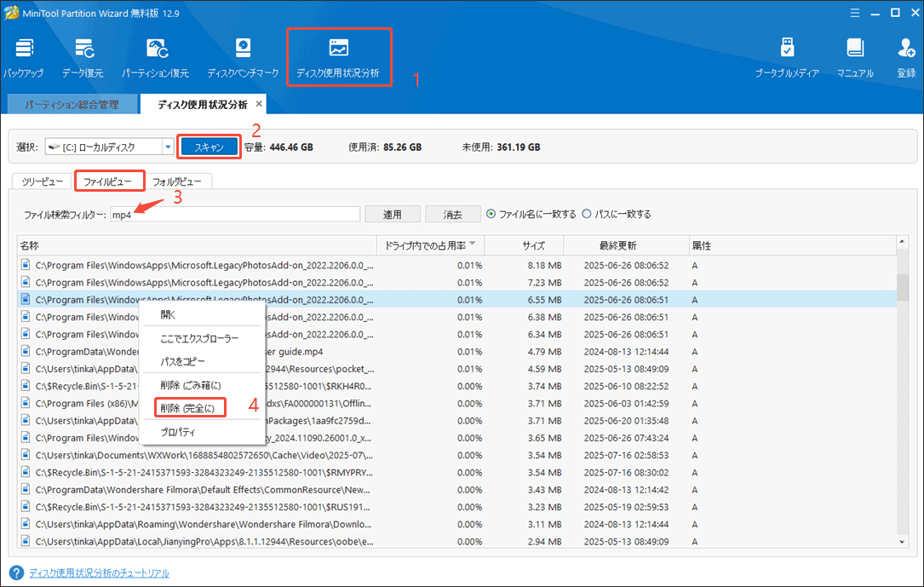This screenshot has width=924, height=587.
Task: Launch the ディスクベンチマーク tool
Action: pyautogui.click(x=243, y=58)
